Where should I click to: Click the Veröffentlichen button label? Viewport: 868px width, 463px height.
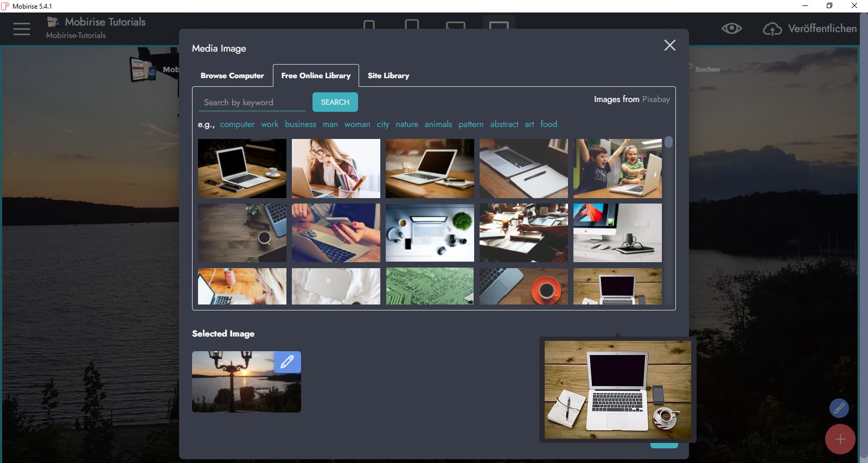822,29
